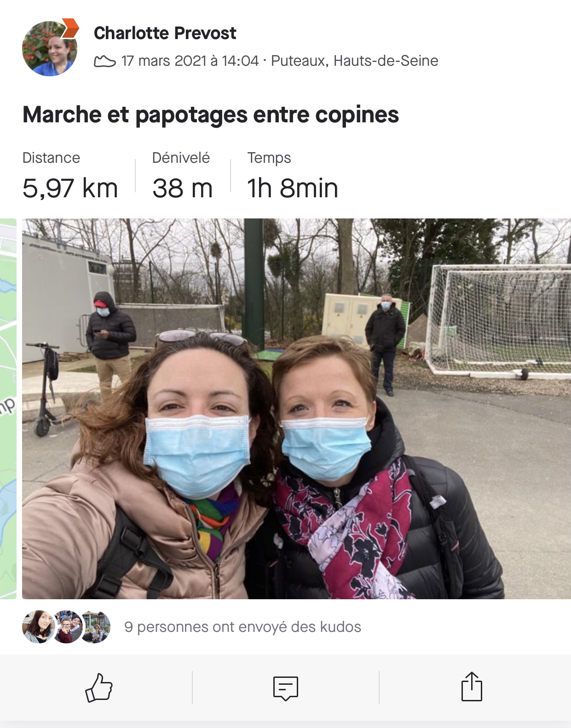The height and width of the screenshot is (728, 571).
Task: View the activity map thumbnail on left
Action: click(8, 408)
